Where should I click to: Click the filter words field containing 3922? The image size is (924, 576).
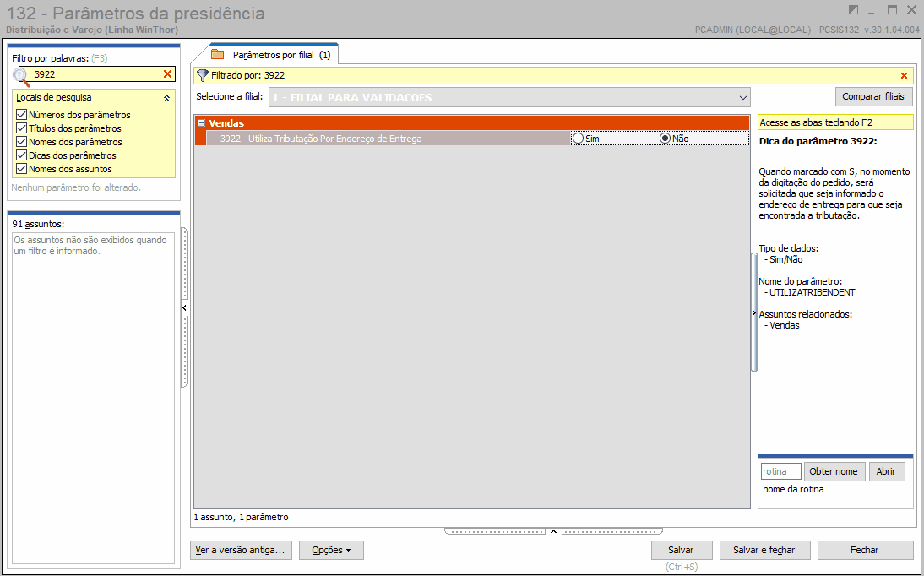click(96, 74)
